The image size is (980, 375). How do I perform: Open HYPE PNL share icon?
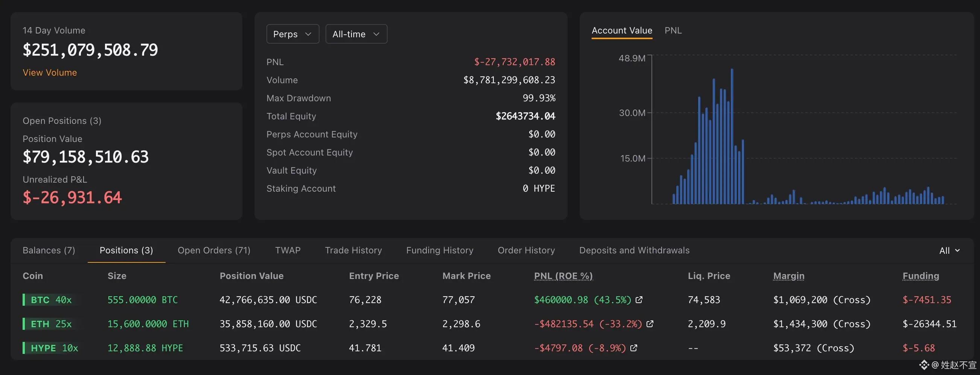point(633,348)
